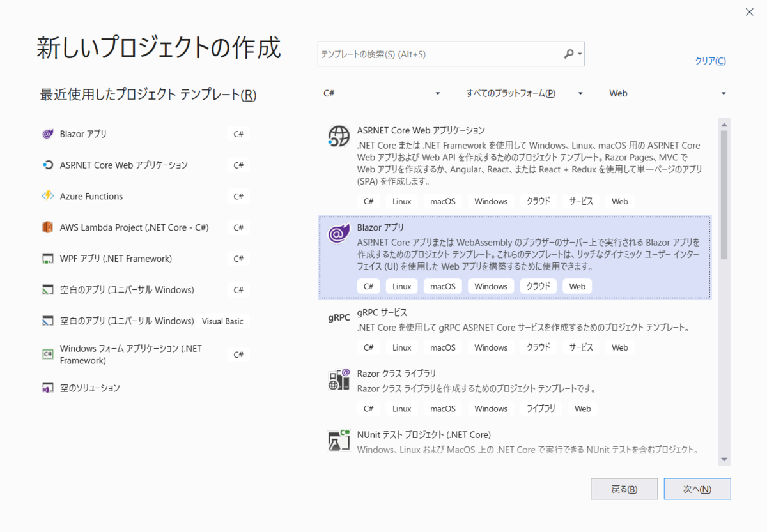Click the purple Blazor icon in template list
767x532 pixels.
click(339, 233)
